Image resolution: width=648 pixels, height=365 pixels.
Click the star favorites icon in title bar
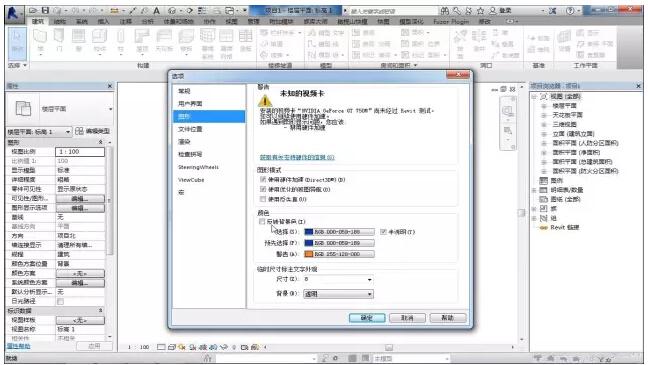click(x=480, y=11)
